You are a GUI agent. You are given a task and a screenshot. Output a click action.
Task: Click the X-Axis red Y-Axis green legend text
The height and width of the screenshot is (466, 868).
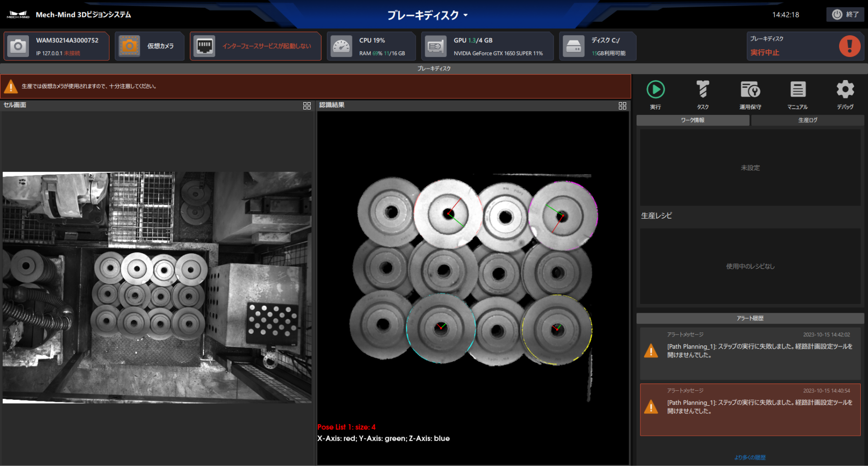pyautogui.click(x=383, y=439)
